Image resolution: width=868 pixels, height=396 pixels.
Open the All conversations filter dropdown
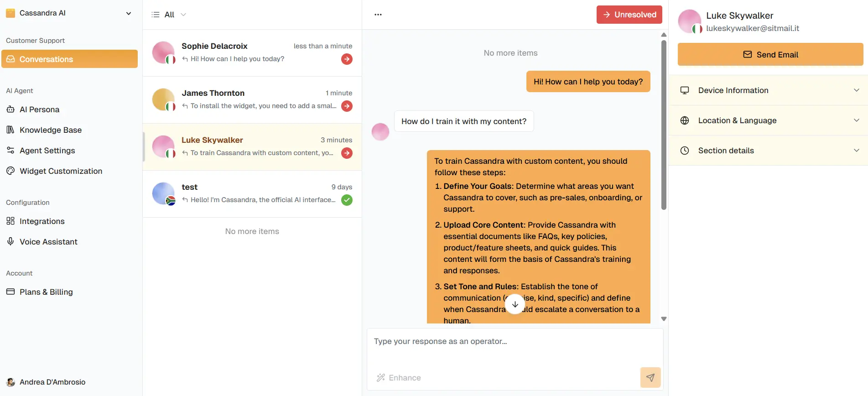[169, 15]
